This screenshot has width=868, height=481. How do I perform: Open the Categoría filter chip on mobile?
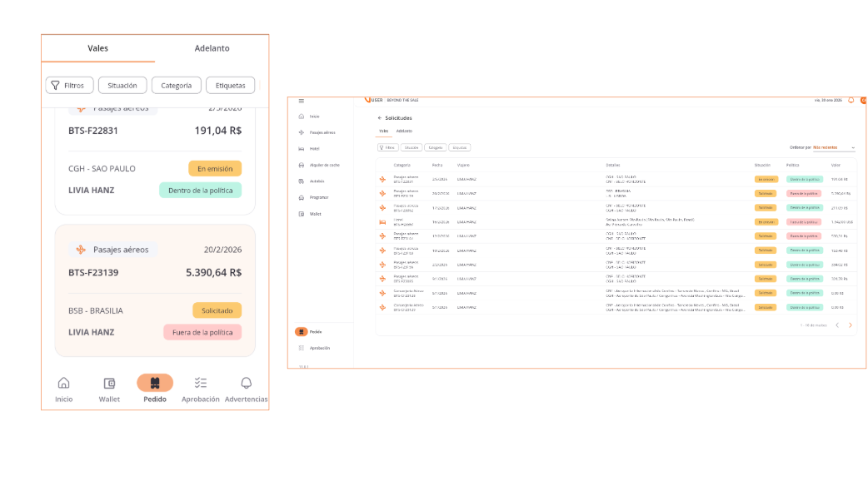click(x=176, y=85)
